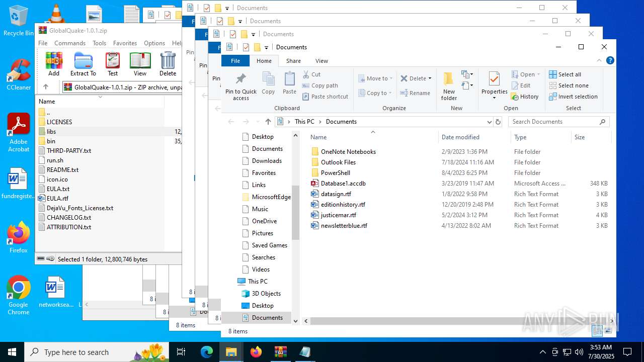This screenshot has height=362, width=644.
Task: Switch to the Share ribbon tab
Action: pos(294,60)
